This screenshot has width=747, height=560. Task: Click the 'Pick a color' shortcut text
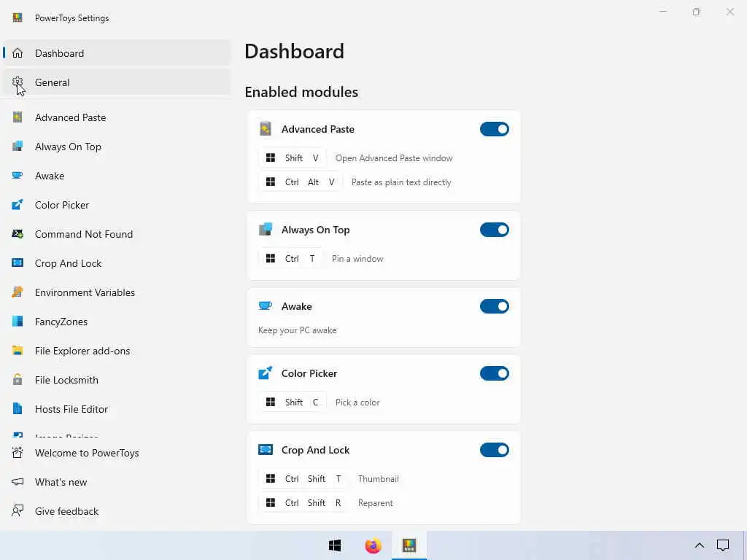point(357,402)
